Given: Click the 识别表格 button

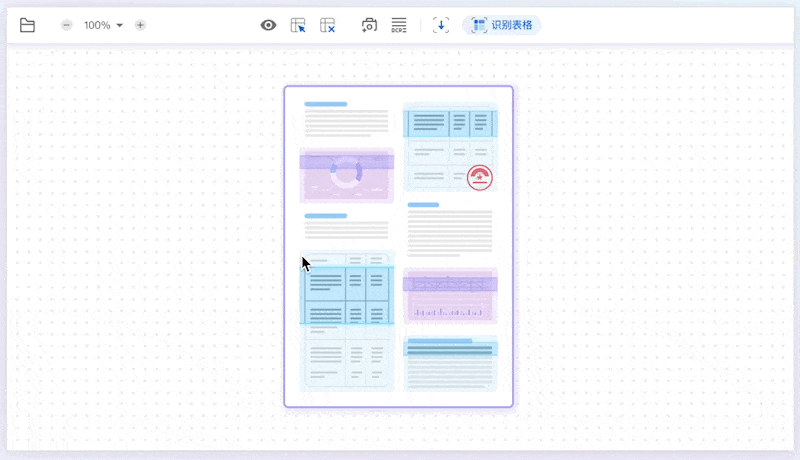Looking at the screenshot, I should coord(502,25).
